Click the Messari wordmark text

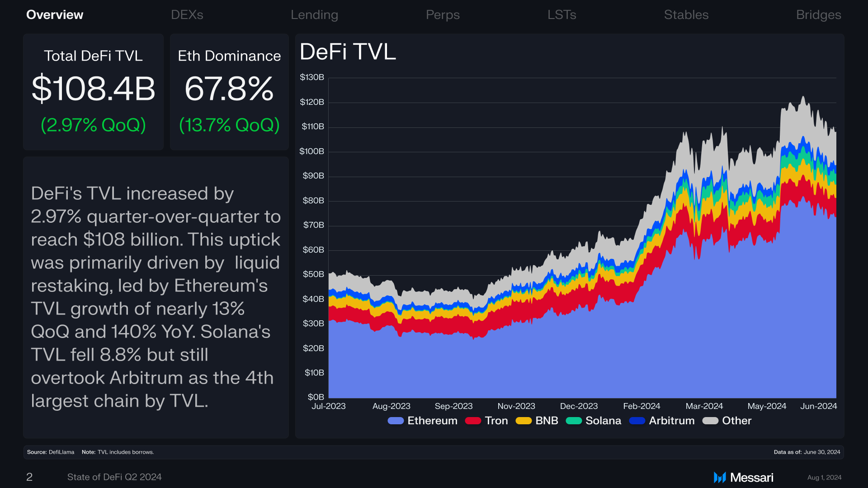[752, 478]
